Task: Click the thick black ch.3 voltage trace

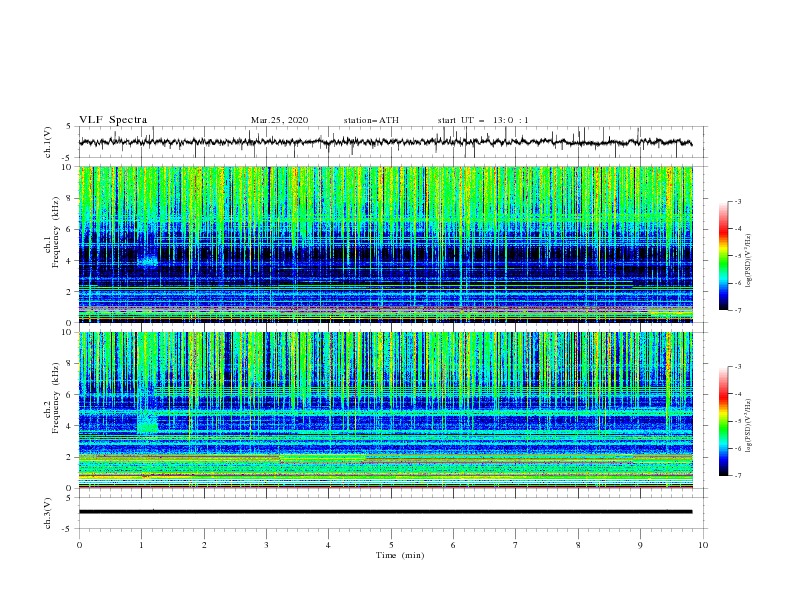Action: coord(385,512)
